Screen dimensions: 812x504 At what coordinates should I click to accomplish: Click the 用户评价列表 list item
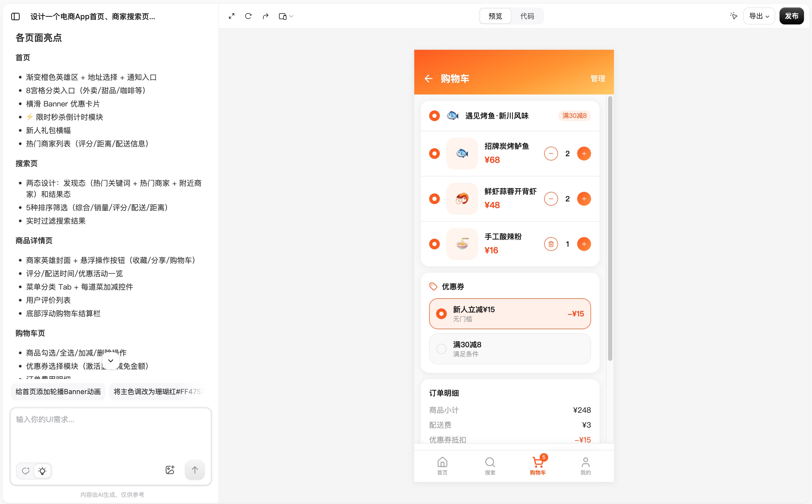[48, 300]
